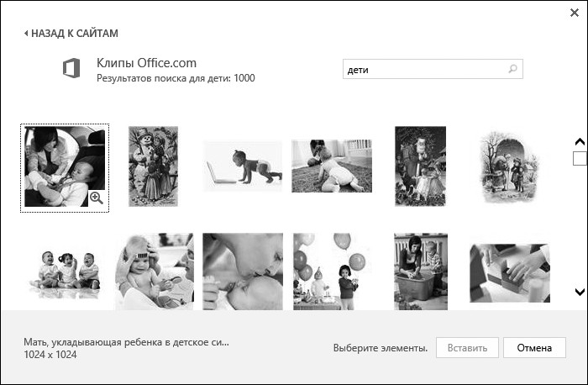Click the scrollbar thumb box
588x385 pixels.
click(579, 158)
